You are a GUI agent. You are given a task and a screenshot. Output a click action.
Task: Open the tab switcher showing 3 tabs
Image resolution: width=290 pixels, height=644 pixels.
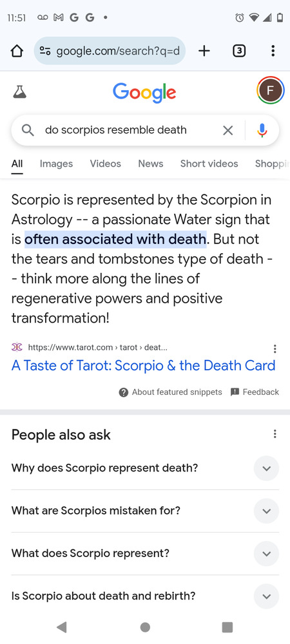[x=239, y=51]
